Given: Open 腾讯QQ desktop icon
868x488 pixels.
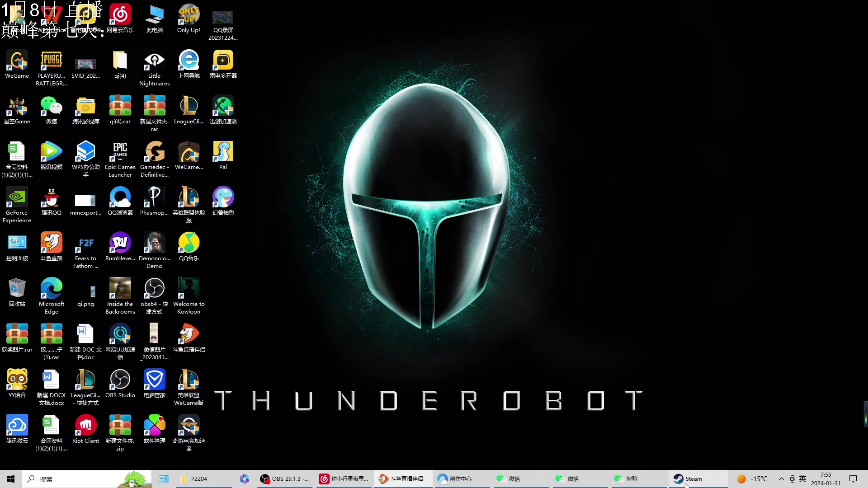Looking at the screenshot, I should (x=51, y=202).
